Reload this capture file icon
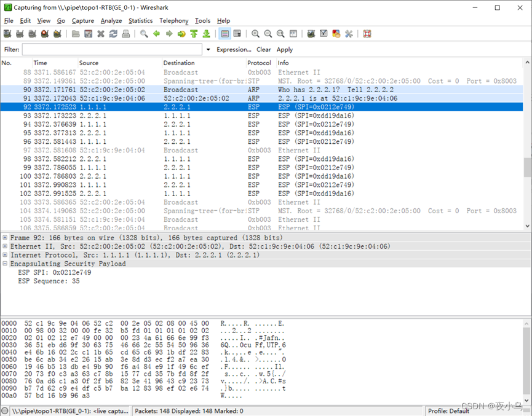 (113, 34)
